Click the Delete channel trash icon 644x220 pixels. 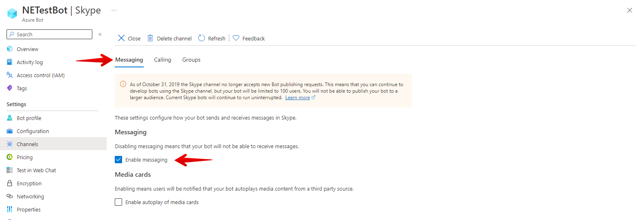pyautogui.click(x=150, y=38)
